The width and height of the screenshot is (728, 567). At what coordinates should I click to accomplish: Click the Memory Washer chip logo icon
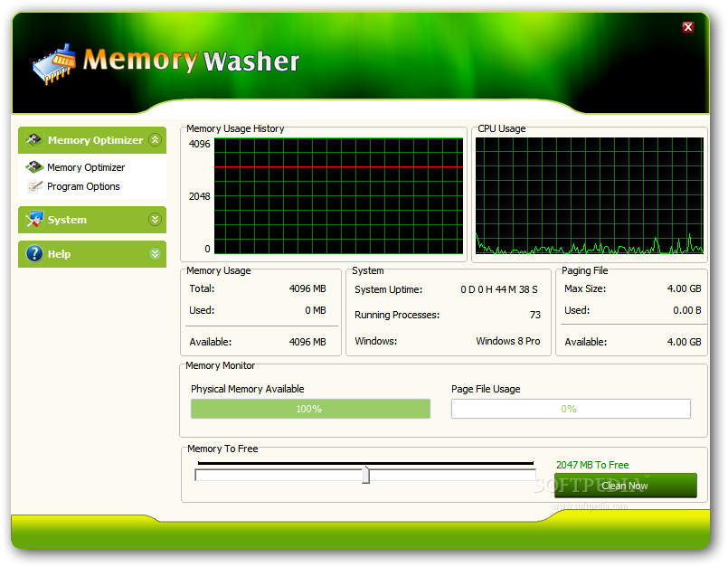[55, 64]
